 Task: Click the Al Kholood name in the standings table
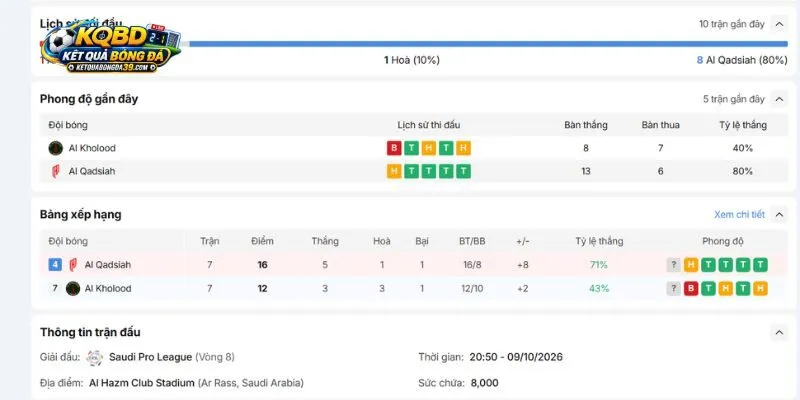[108, 288]
